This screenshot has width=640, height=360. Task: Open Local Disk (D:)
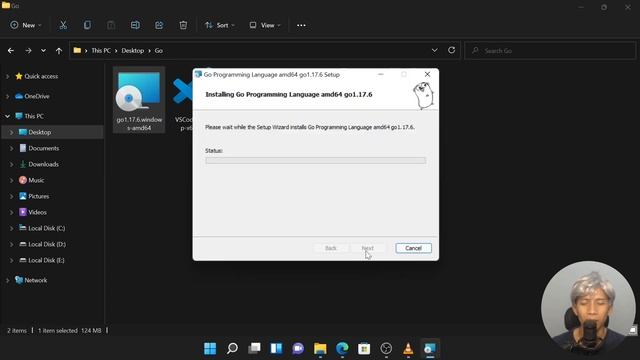pos(47,244)
